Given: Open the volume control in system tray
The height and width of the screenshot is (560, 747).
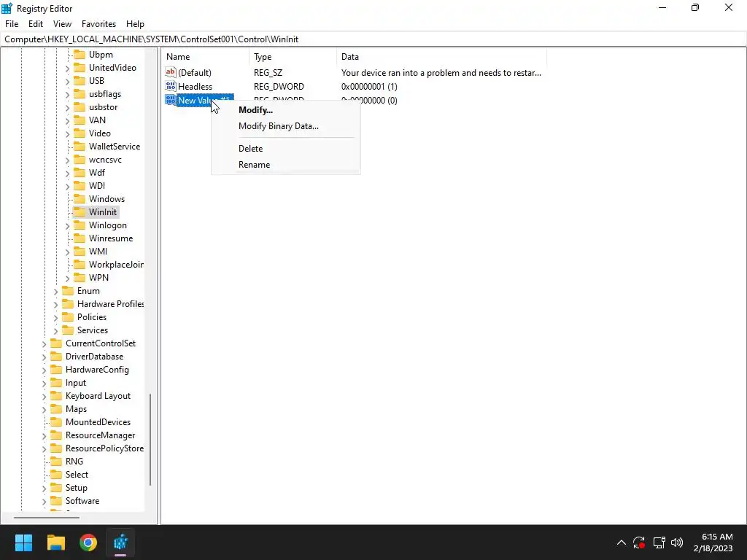Looking at the screenshot, I should (677, 542).
